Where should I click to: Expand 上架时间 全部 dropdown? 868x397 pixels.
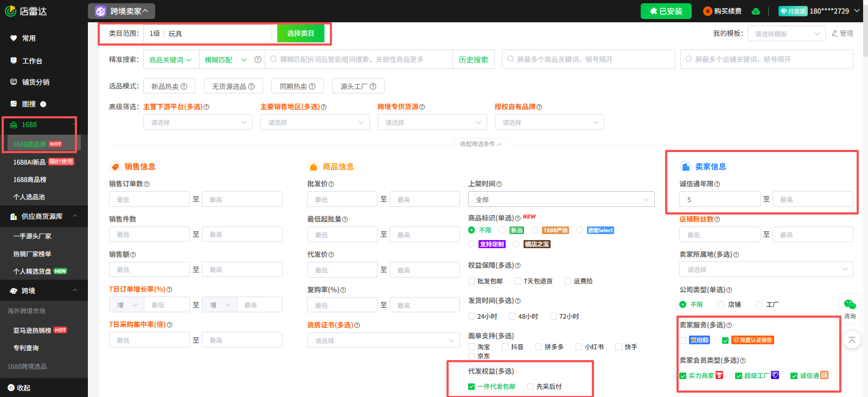click(x=561, y=199)
